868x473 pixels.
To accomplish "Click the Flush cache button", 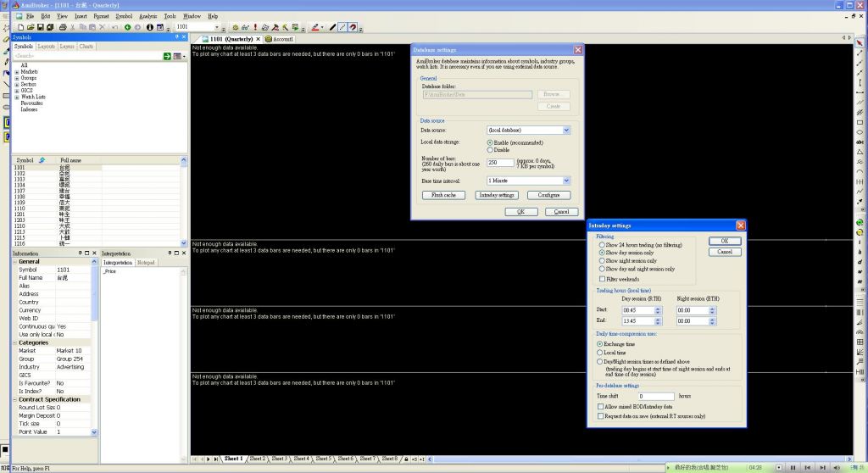I will click(443, 195).
